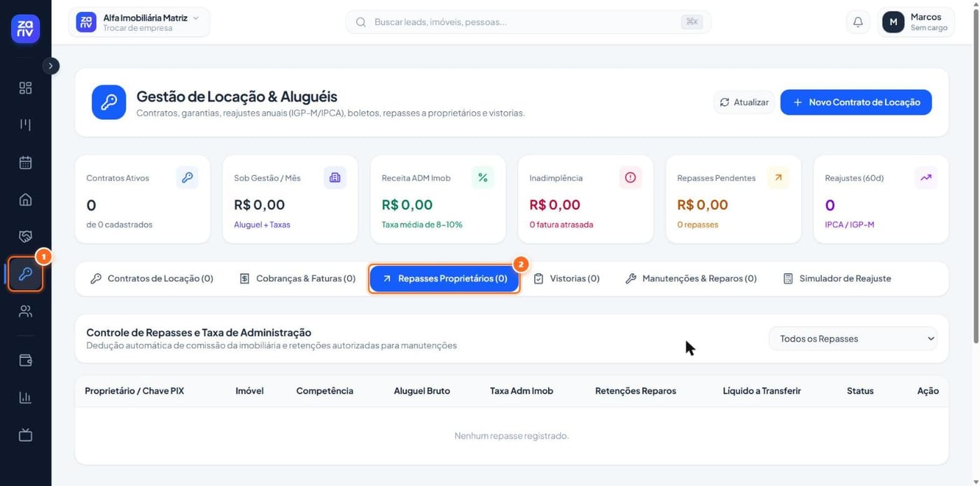This screenshot has height=486, width=980.
Task: Switch to the Manutenções & Reparos tab
Action: [691, 279]
